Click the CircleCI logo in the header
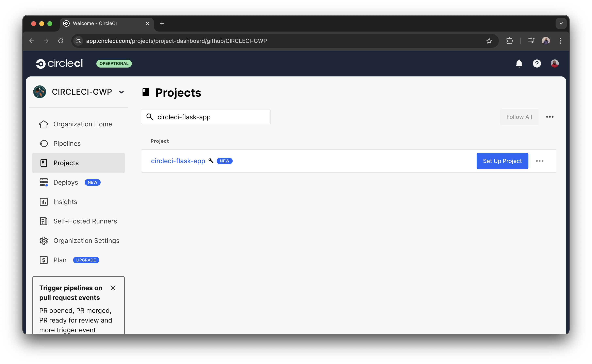 click(x=59, y=63)
